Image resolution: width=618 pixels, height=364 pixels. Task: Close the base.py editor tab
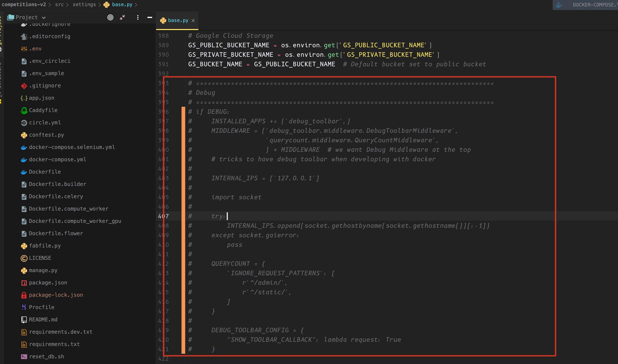pos(193,20)
